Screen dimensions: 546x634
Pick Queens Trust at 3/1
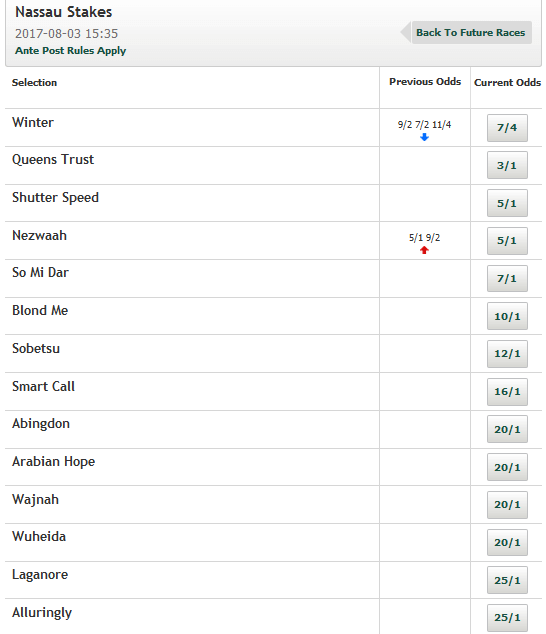pos(507,165)
